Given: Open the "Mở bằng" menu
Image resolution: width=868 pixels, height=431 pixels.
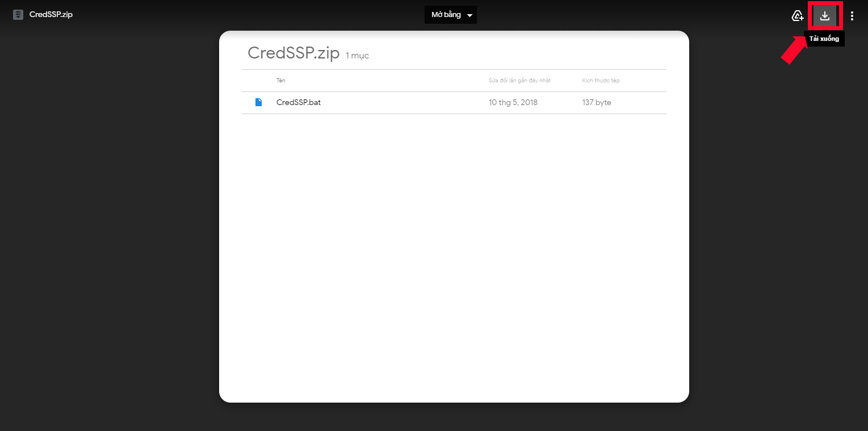Looking at the screenshot, I should click(446, 15).
